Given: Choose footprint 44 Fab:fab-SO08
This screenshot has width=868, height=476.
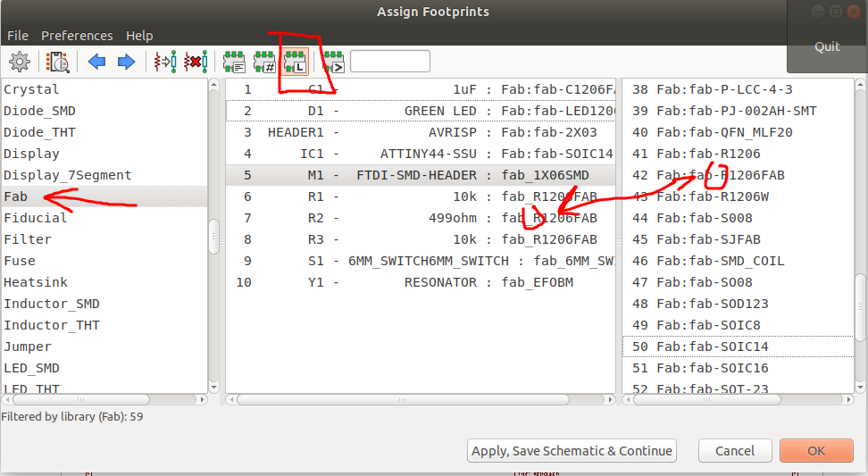Looking at the screenshot, I should click(x=738, y=218).
